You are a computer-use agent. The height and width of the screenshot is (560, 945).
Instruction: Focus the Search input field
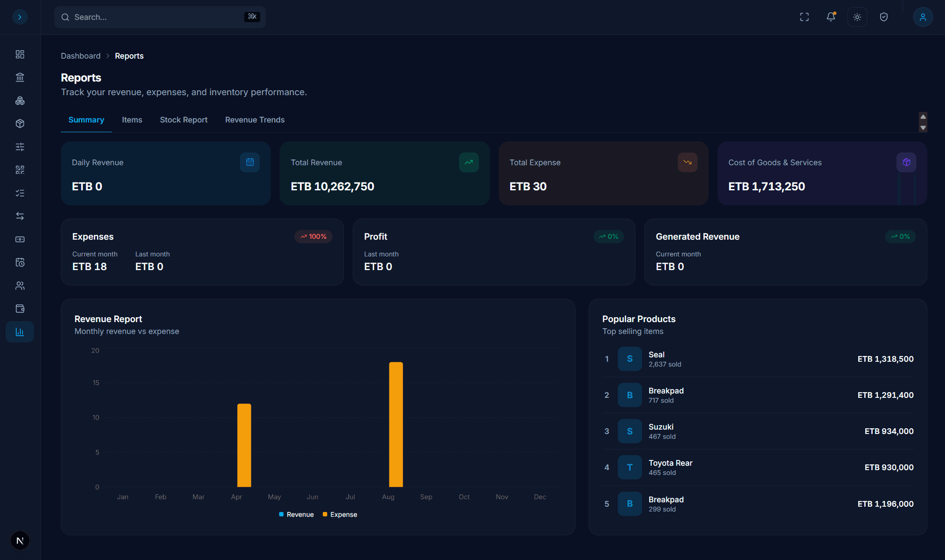(x=160, y=17)
